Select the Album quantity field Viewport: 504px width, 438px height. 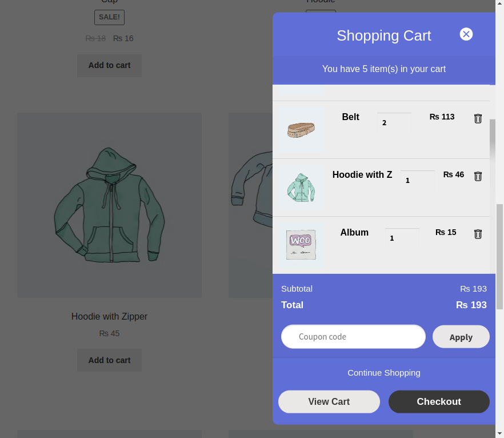tap(402, 237)
